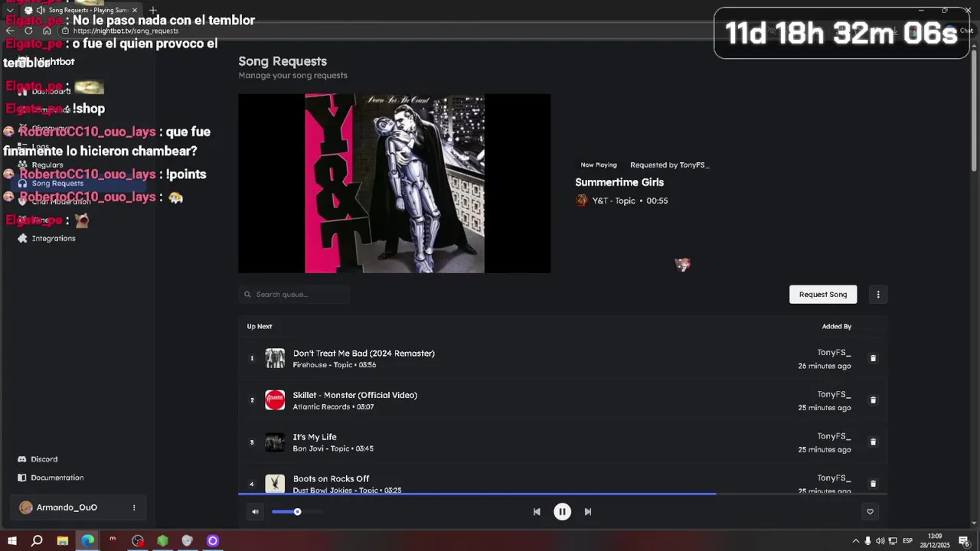Click the Request Song button
The height and width of the screenshot is (551, 980).
[x=823, y=295]
